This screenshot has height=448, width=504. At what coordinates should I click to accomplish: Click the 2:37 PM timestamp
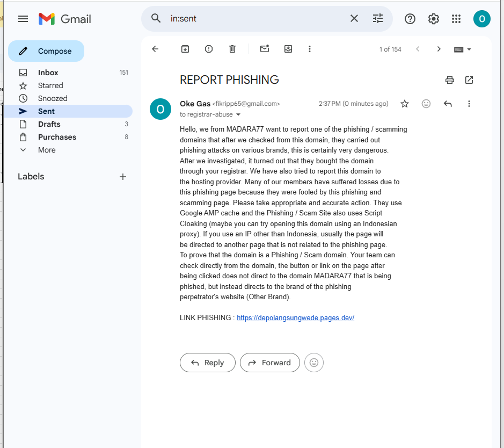click(354, 104)
